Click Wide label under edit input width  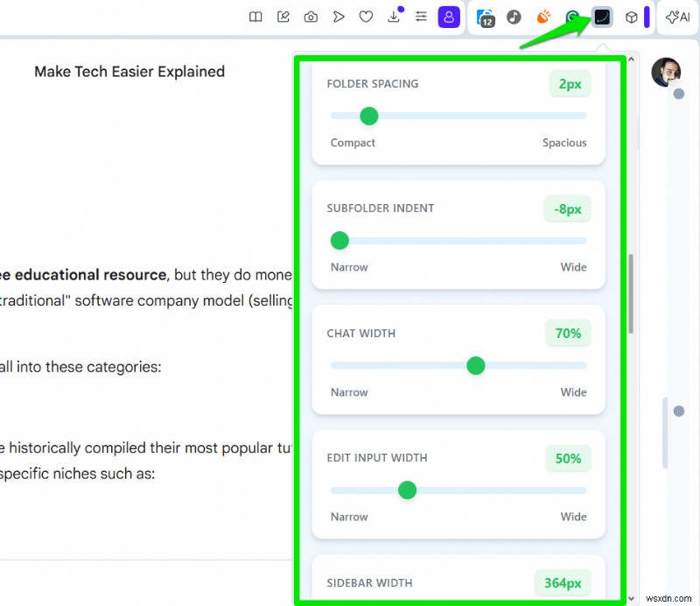coord(573,517)
